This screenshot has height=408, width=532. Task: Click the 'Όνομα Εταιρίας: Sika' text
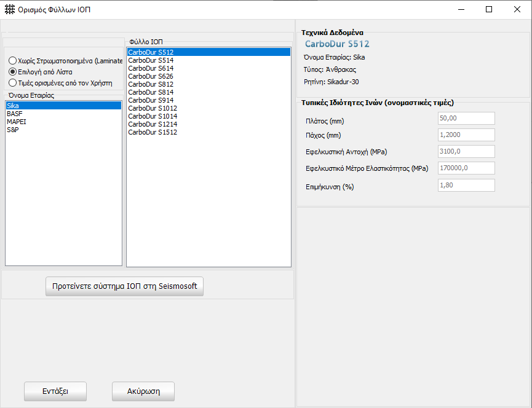[x=334, y=57]
